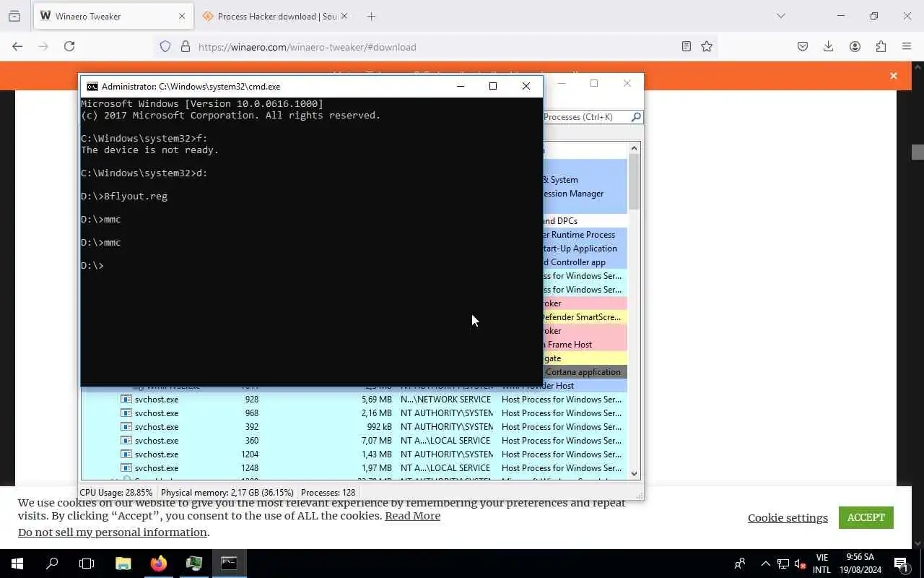Open the Firefox downloads panel

pos(829,46)
